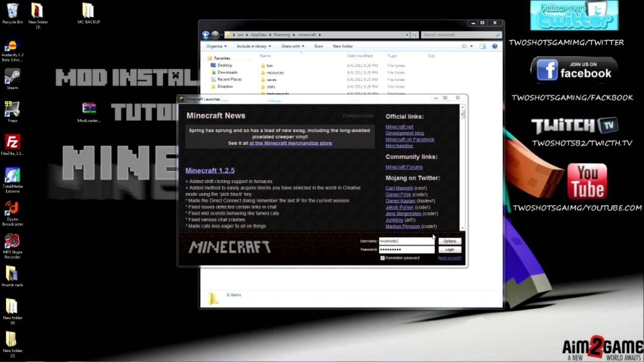644x362 pixels.
Task: Click the Name column header
Action: point(265,56)
